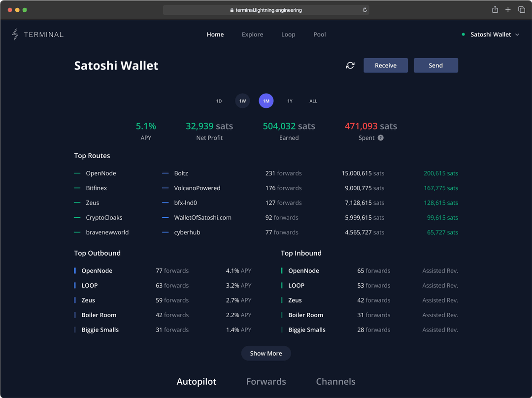
Task: Select the 1D time range
Action: 219,100
